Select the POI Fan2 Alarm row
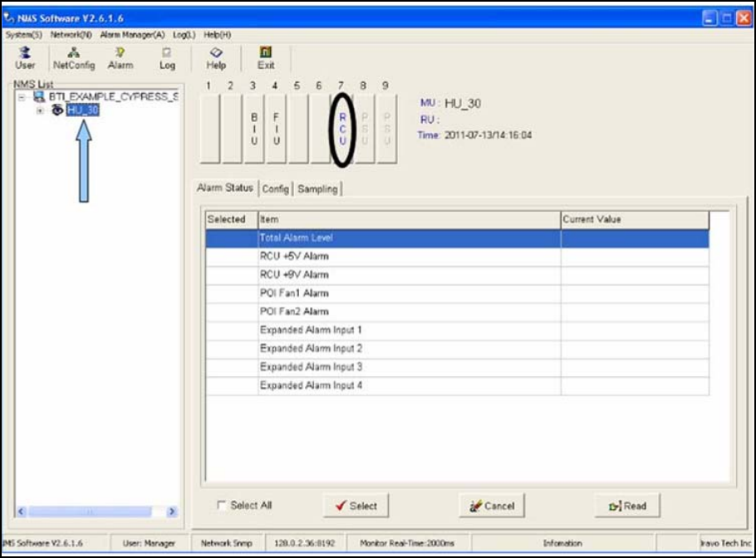 point(457,311)
